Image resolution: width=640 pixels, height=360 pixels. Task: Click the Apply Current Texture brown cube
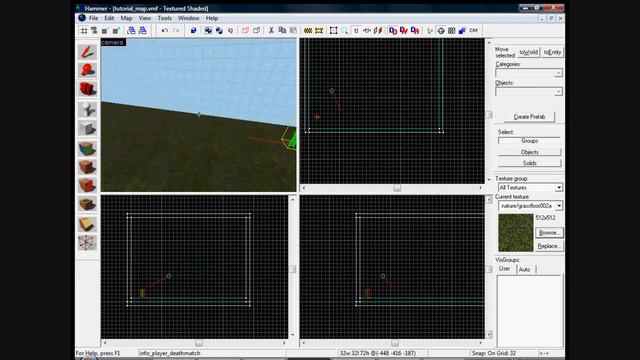pyautogui.click(x=87, y=167)
